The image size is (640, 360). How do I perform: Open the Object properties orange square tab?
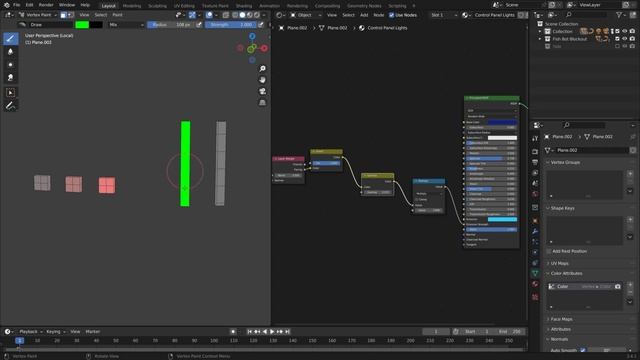535,221
